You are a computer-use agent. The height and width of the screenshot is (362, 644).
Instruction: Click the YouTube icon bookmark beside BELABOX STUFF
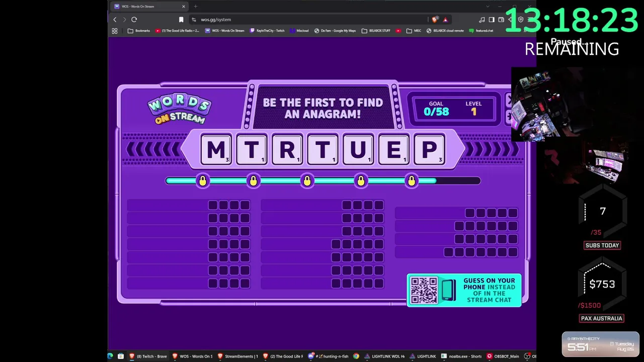tap(398, 31)
